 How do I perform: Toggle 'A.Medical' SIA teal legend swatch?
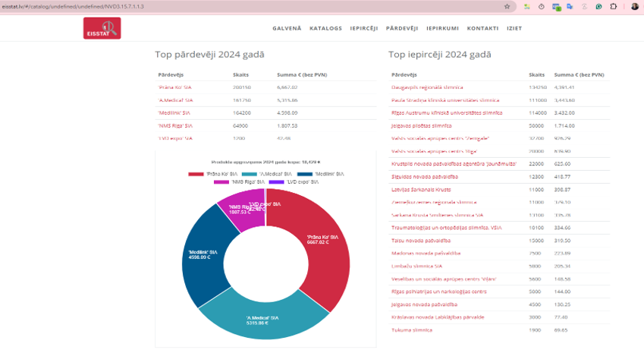250,174
